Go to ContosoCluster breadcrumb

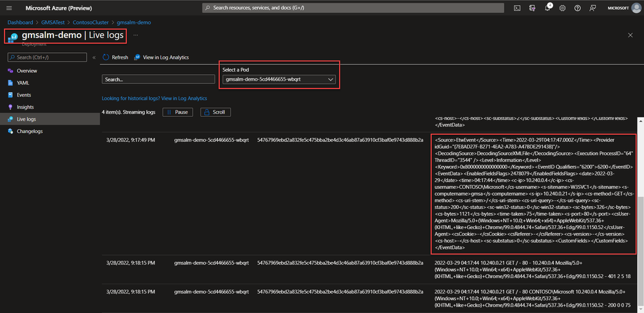(x=91, y=23)
